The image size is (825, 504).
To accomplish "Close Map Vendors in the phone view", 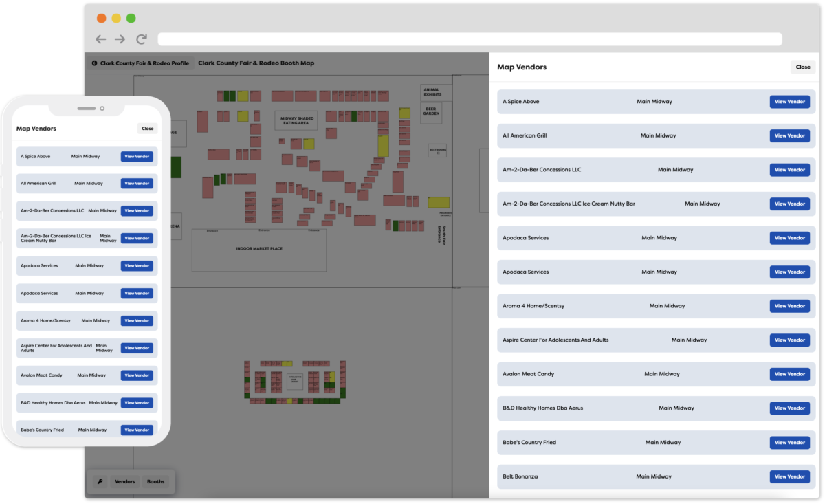I will pos(147,128).
